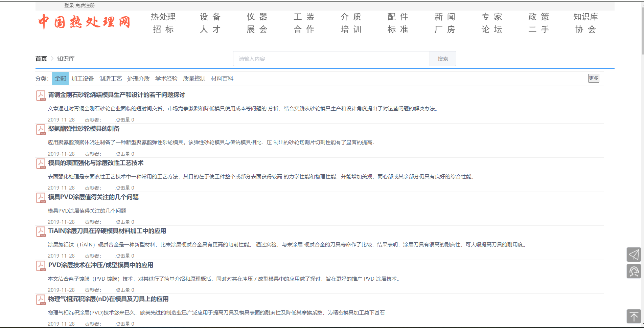Click summary starting 本文结合离子镀膜
Image resolution: width=644 pixels, height=328 pixels.
225,279
